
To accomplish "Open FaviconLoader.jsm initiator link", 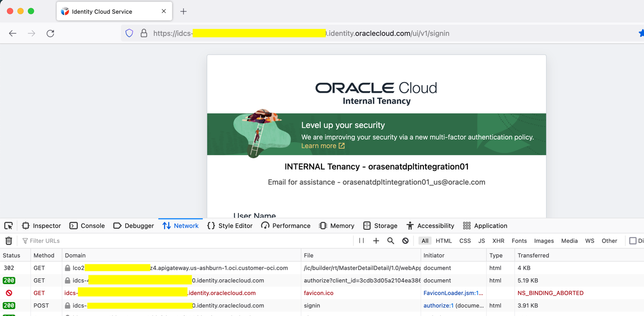I will click(x=453, y=293).
